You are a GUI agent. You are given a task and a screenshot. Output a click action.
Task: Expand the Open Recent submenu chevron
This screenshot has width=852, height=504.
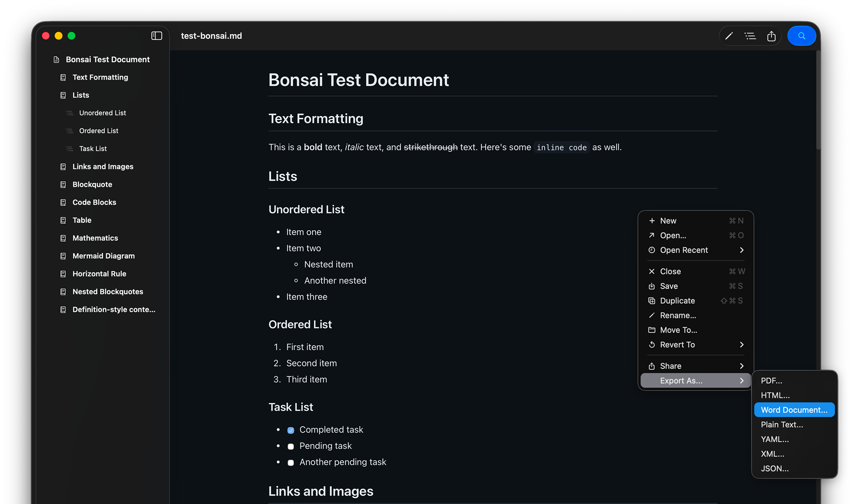point(741,250)
